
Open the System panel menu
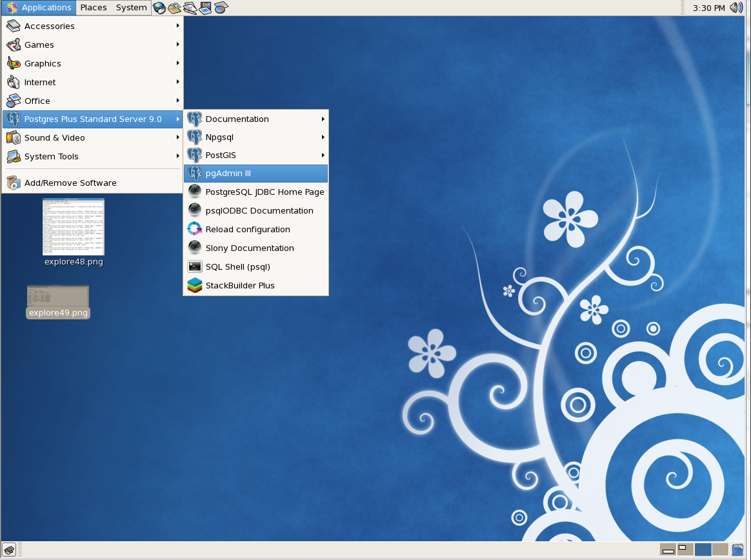pyautogui.click(x=131, y=8)
